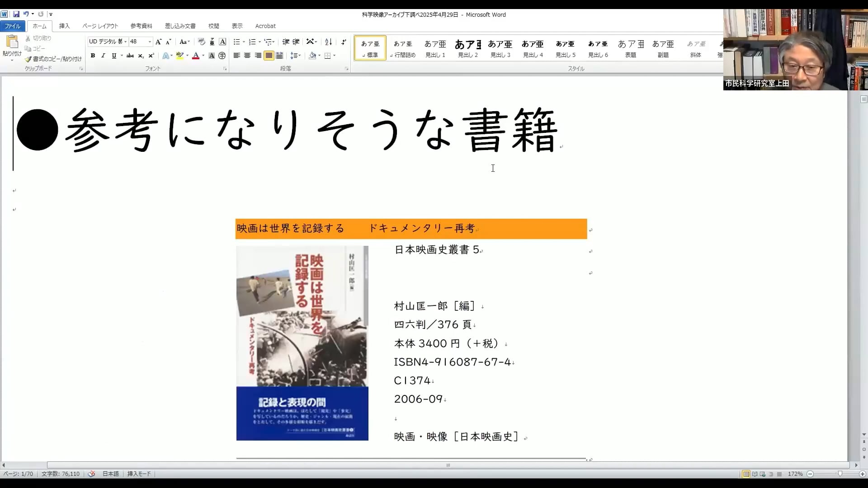Open the font size dropdown
Image resolution: width=868 pixels, height=488 pixels.
coord(150,42)
